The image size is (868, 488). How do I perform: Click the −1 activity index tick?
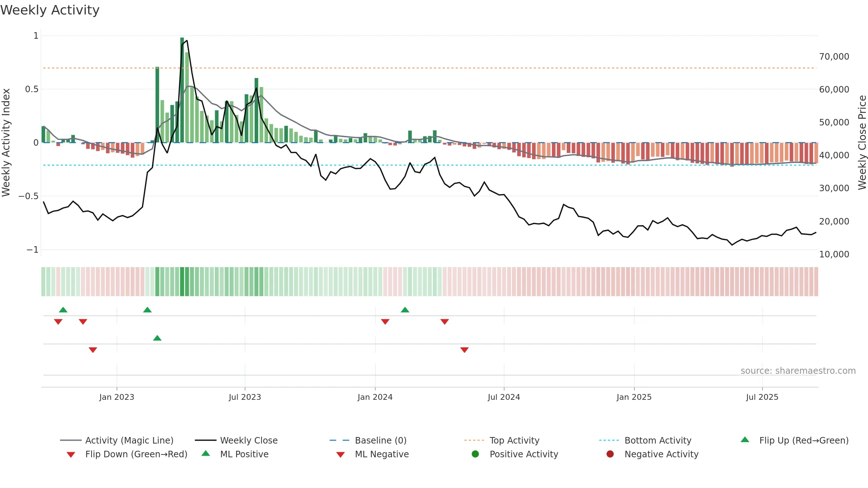tap(33, 249)
